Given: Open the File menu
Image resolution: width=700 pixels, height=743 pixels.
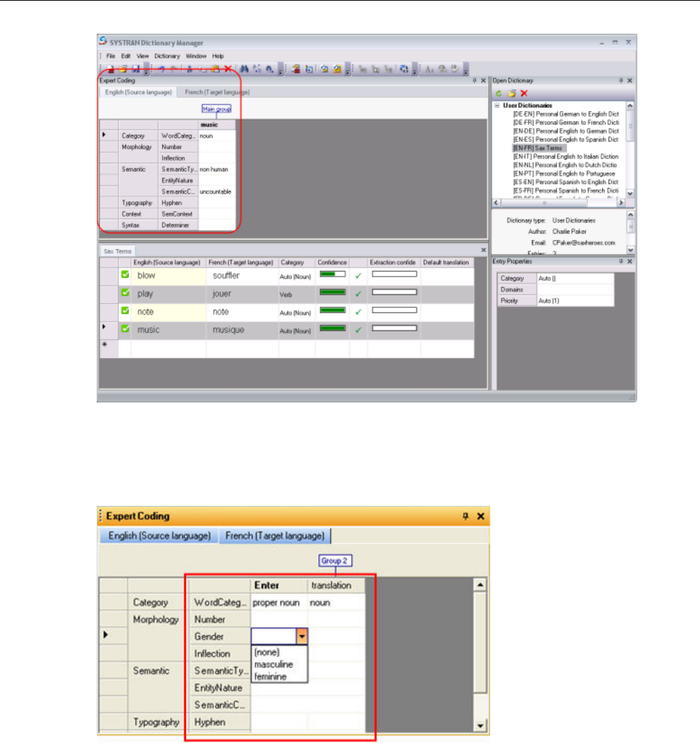Looking at the screenshot, I should pos(111,56).
